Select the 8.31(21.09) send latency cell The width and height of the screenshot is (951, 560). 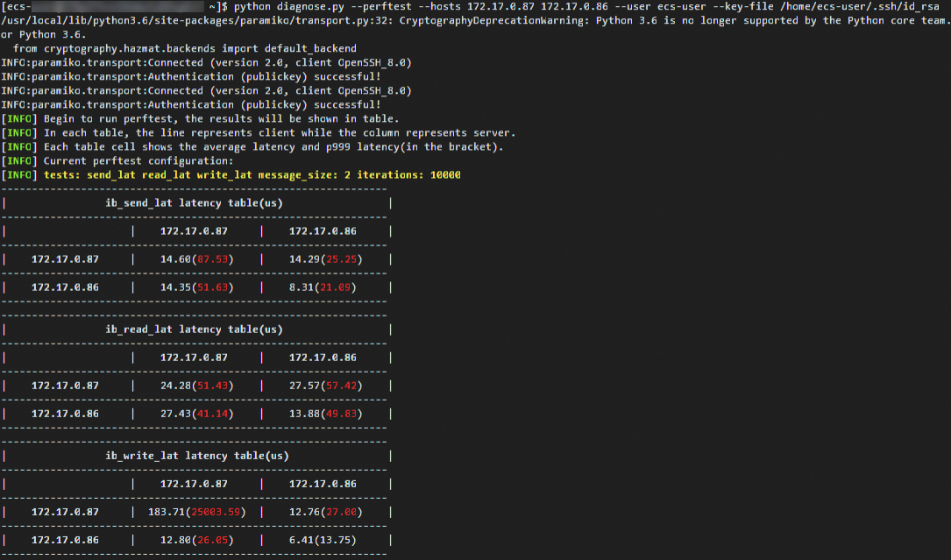[x=324, y=287]
